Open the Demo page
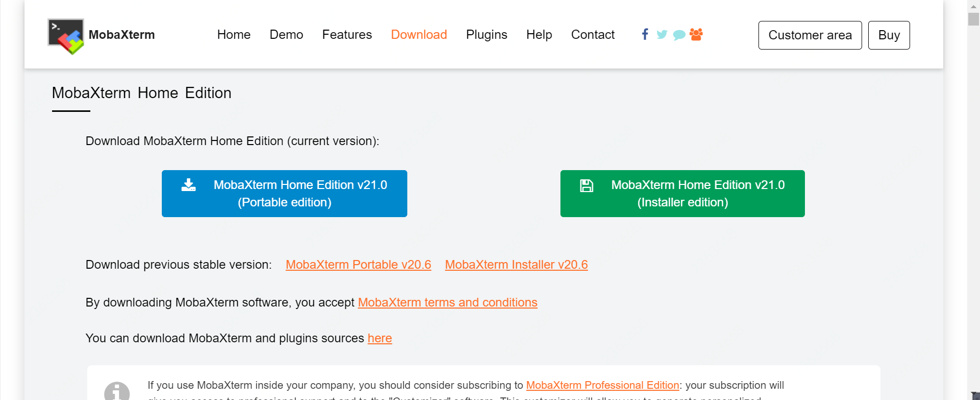This screenshot has height=400, width=980. (x=286, y=35)
